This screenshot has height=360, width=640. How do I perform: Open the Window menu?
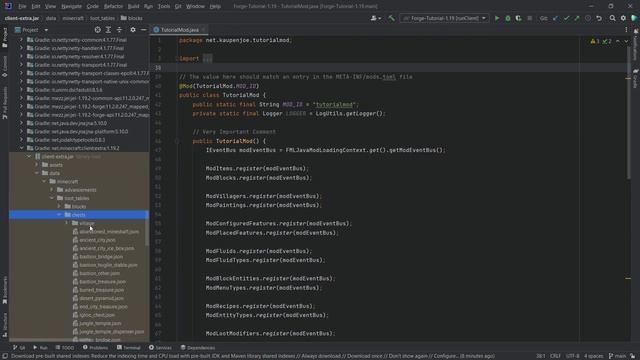(x=195, y=6)
